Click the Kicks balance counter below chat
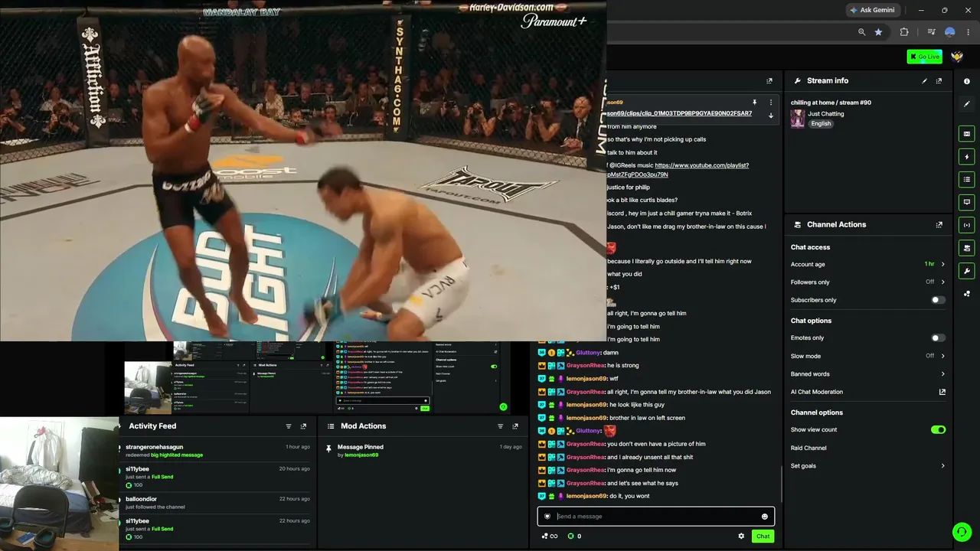 click(575, 536)
